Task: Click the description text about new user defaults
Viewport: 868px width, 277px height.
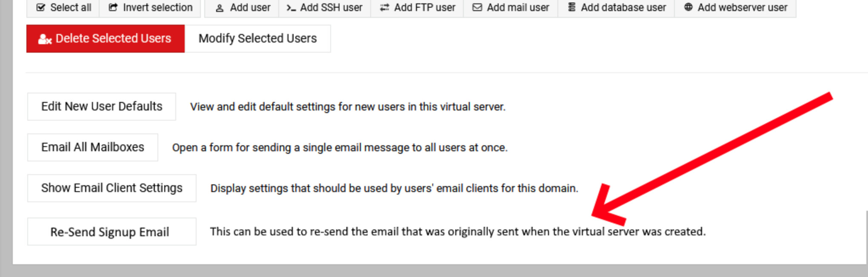Action: 348,107
